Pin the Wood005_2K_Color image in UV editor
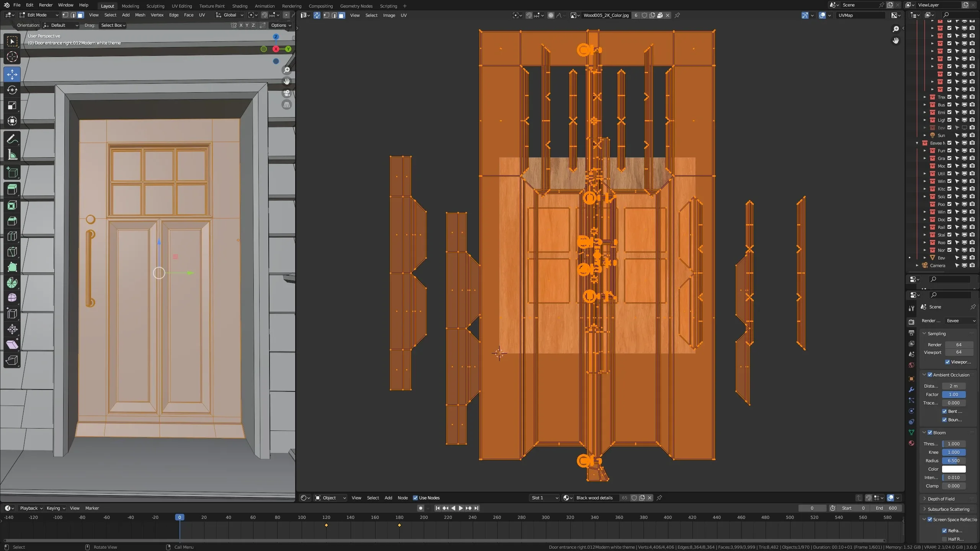The image size is (980, 551). click(x=677, y=15)
